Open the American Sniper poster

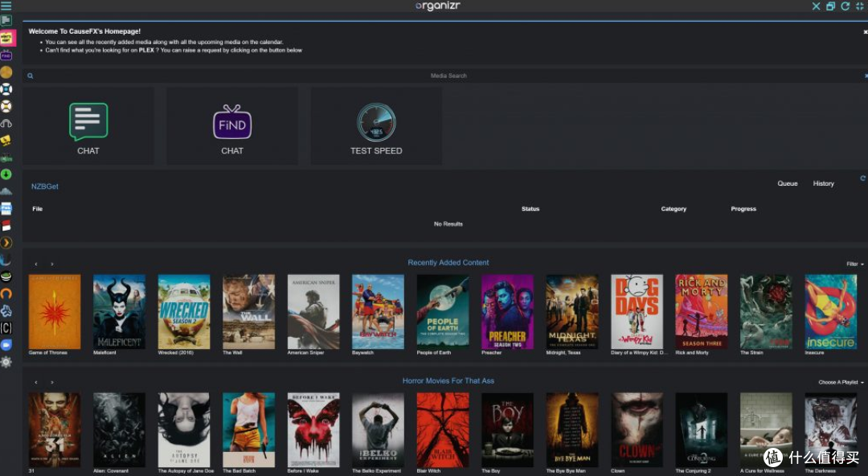pos(313,311)
